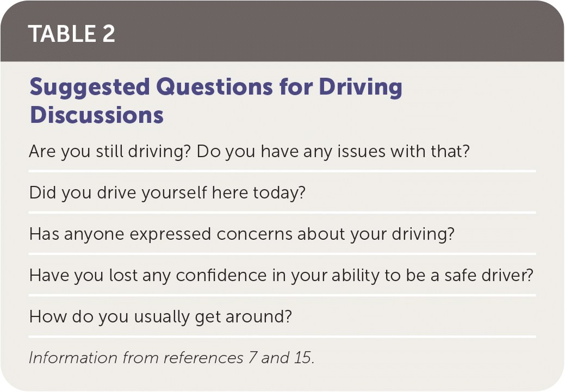Click "Do you have any issues with that?"
Image resolution: width=565 pixels, height=392 pixels.
click(333, 151)
